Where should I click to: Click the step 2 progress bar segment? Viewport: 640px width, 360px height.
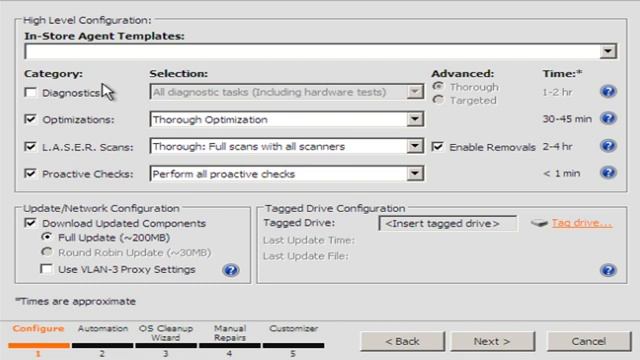tap(102, 345)
